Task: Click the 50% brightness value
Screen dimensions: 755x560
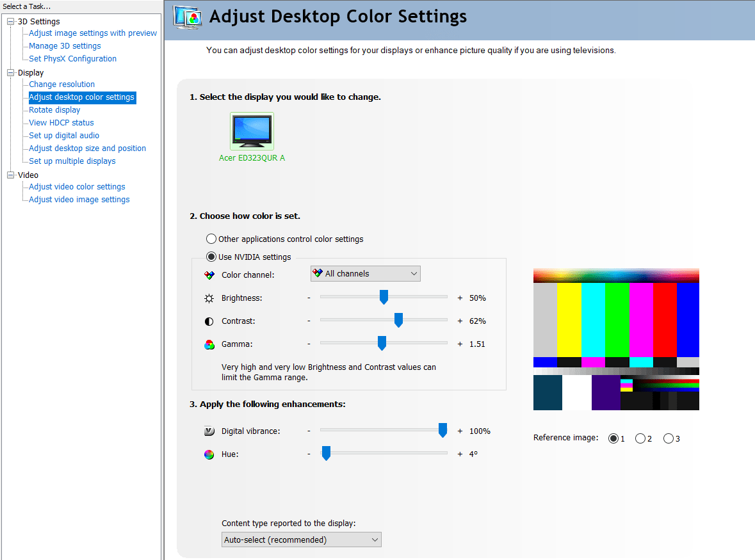Action: [478, 298]
